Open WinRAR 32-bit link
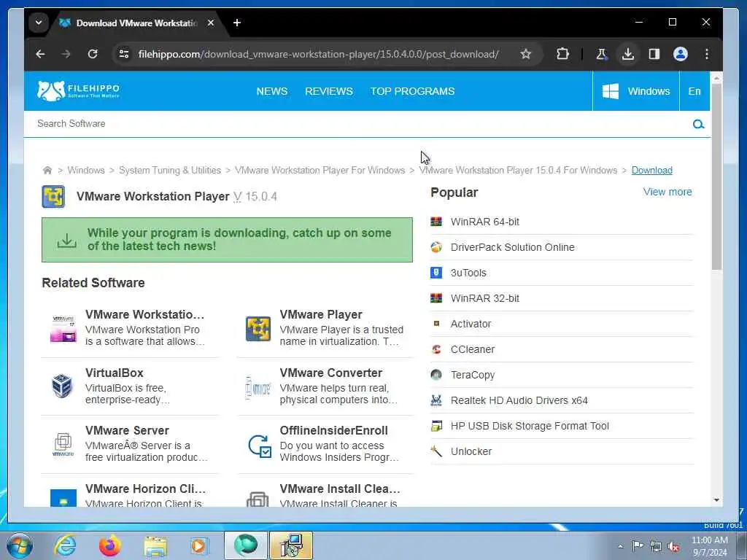The width and height of the screenshot is (747, 560). coord(485,298)
